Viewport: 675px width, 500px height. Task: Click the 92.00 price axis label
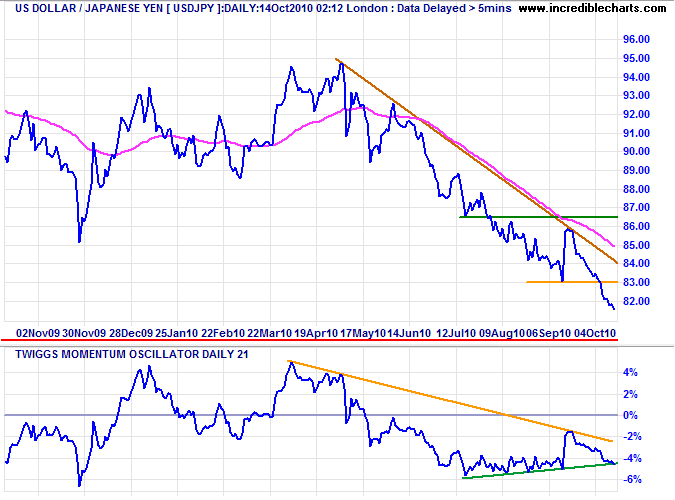636,114
